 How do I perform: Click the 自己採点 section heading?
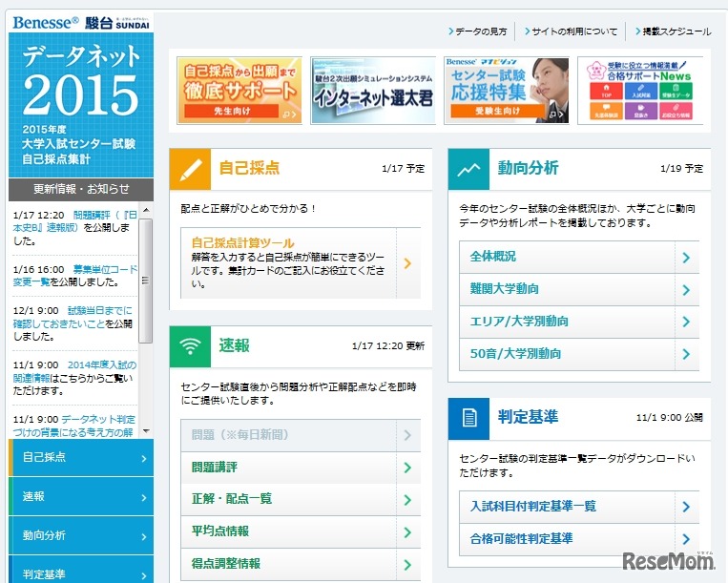click(x=249, y=168)
